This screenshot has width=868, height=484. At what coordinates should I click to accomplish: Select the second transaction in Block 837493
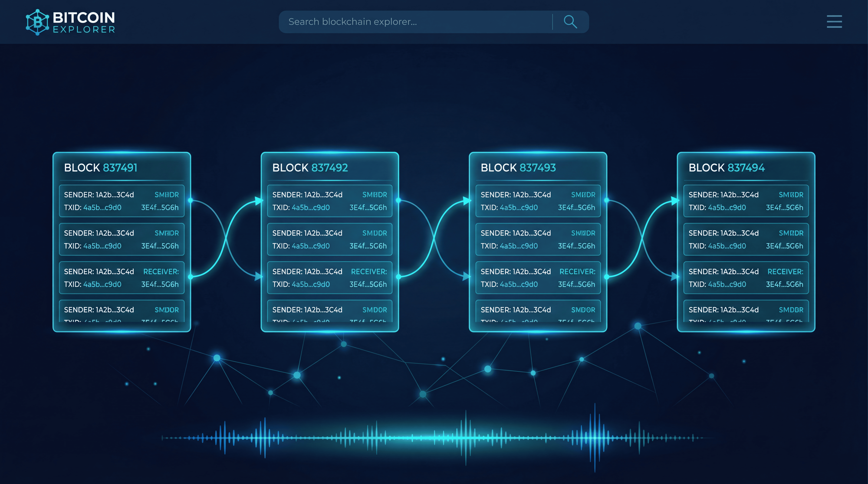[538, 239]
